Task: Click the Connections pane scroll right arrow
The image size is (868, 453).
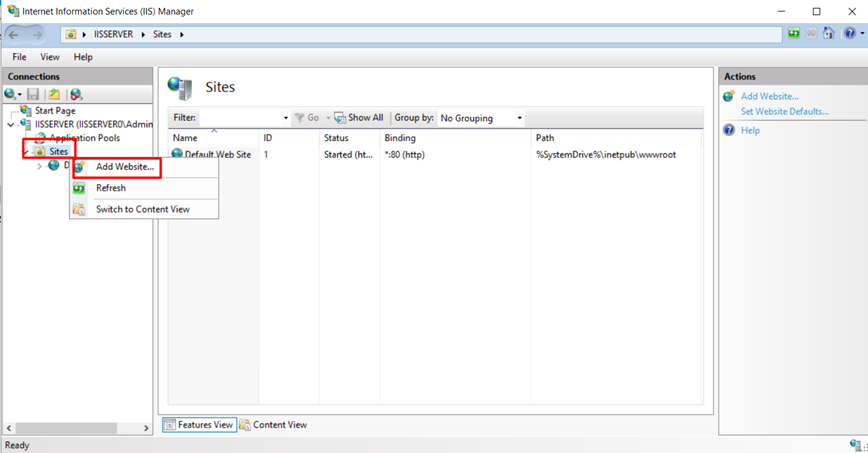Action: [146, 428]
